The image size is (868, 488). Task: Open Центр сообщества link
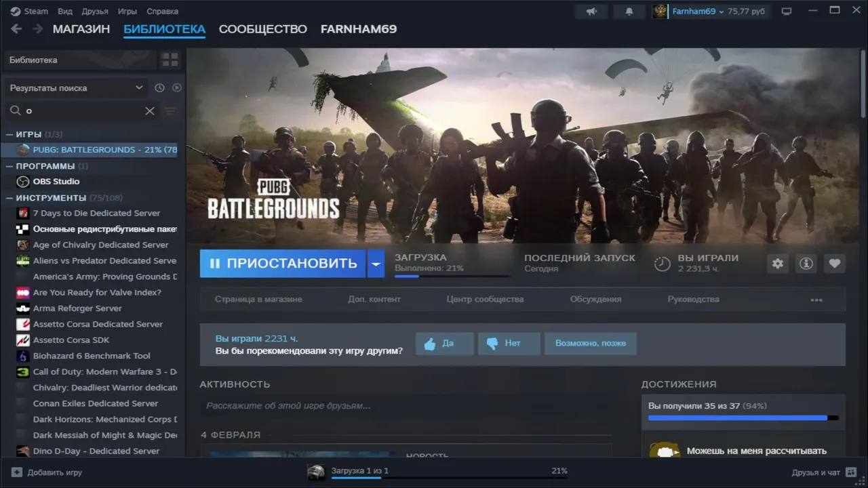(x=485, y=299)
